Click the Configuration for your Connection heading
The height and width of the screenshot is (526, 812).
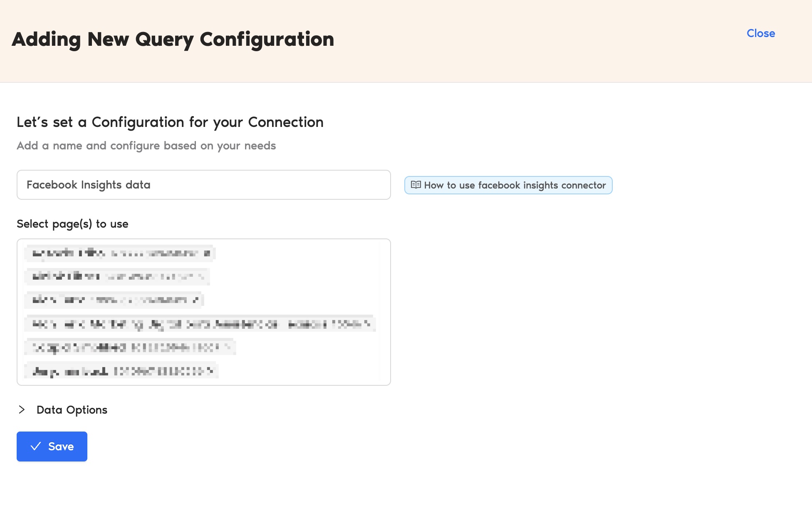coord(208,122)
